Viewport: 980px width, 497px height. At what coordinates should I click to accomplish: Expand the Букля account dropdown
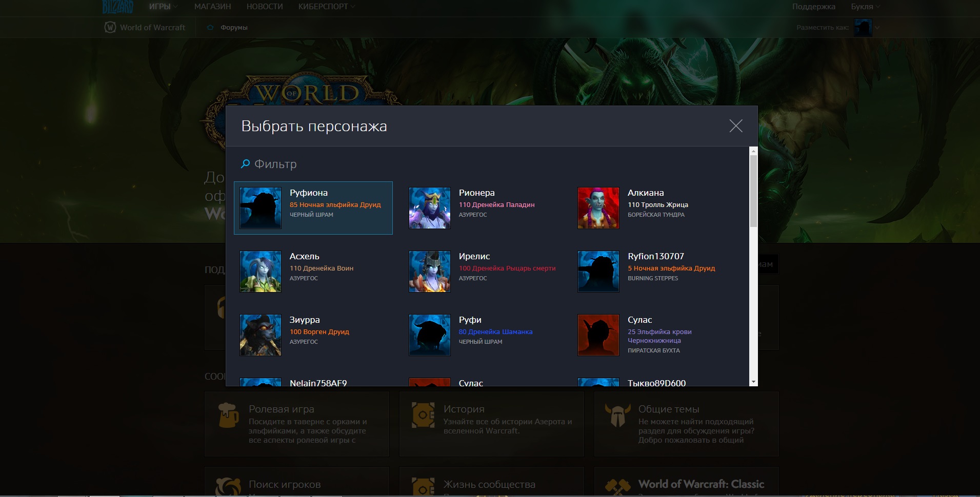tap(865, 7)
